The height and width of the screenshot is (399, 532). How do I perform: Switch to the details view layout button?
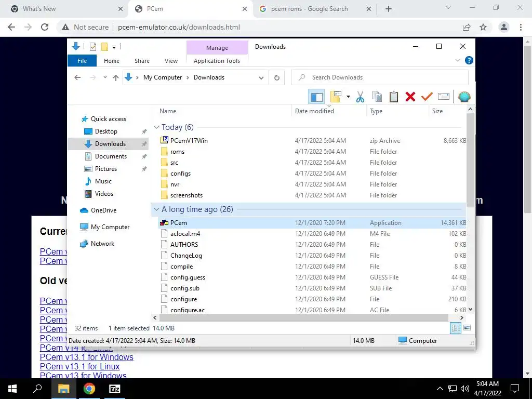456,328
